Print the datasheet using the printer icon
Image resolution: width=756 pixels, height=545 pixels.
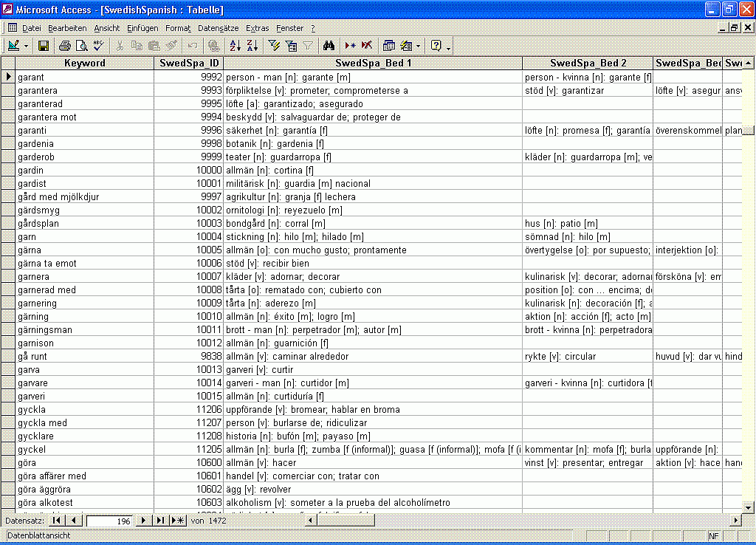65,46
